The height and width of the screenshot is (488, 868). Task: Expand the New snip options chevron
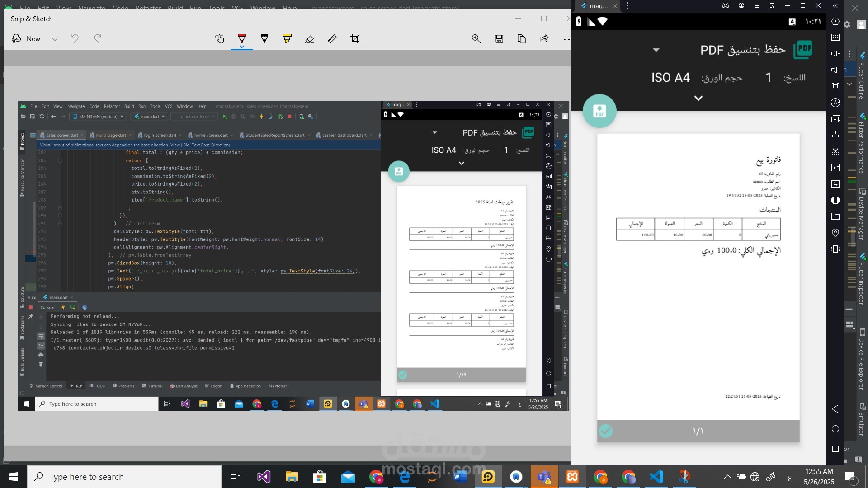(x=55, y=39)
